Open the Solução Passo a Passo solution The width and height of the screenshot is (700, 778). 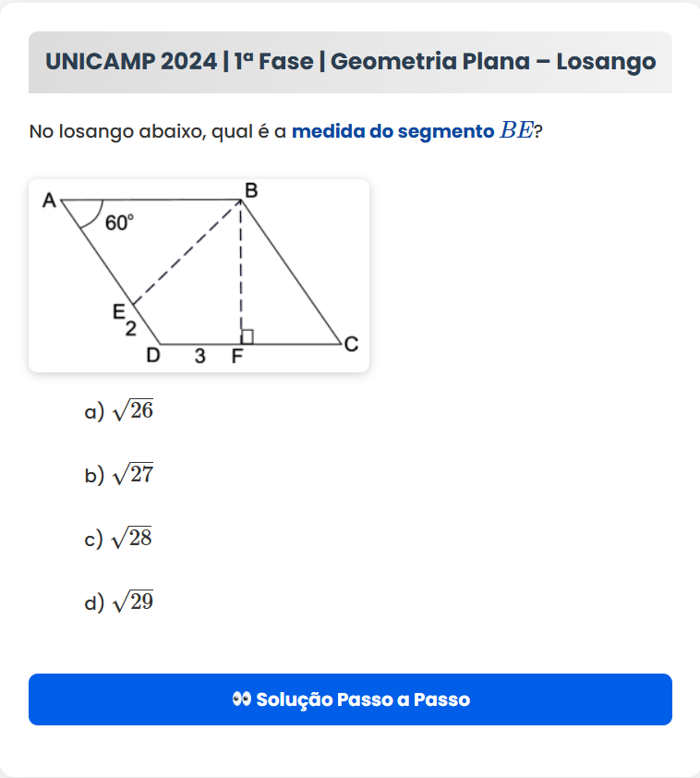point(350,699)
